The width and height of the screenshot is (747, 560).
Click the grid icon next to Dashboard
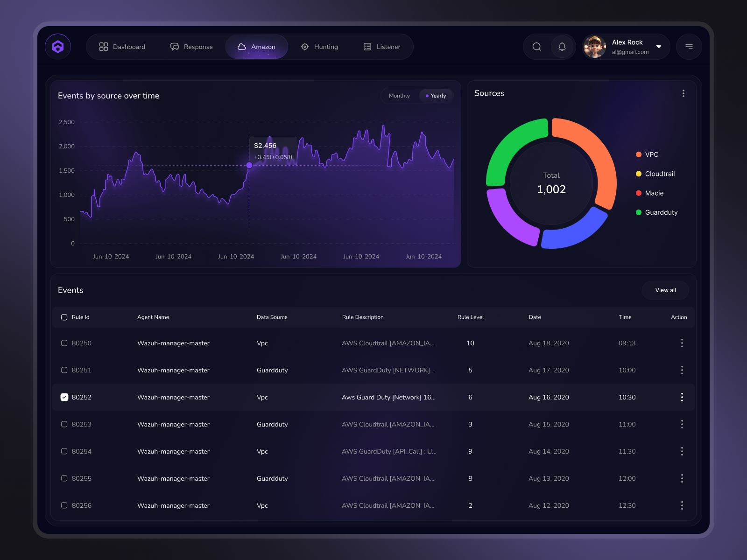[x=103, y=47]
